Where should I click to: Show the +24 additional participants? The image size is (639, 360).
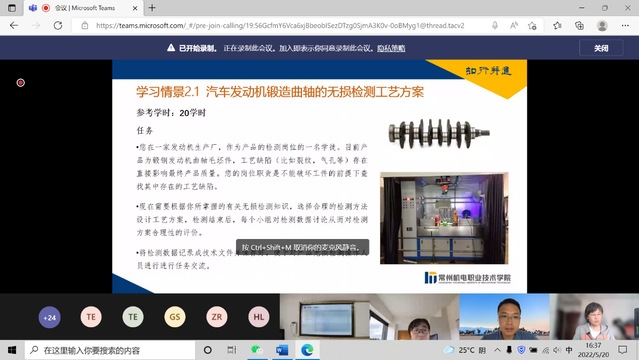pyautogui.click(x=49, y=317)
